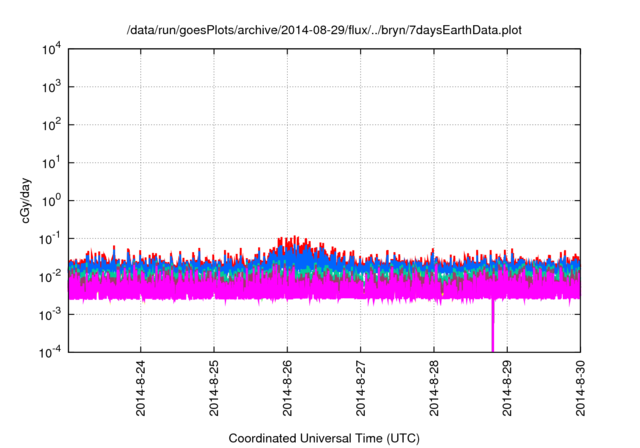Click the magenta downward spike before 2014-8-29
The image size is (640, 448).
[x=492, y=328]
